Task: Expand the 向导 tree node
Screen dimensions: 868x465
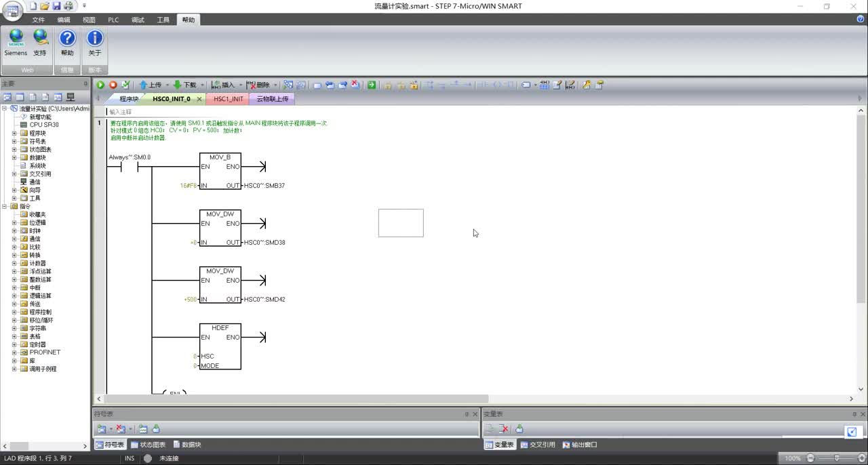Action: 14,190
